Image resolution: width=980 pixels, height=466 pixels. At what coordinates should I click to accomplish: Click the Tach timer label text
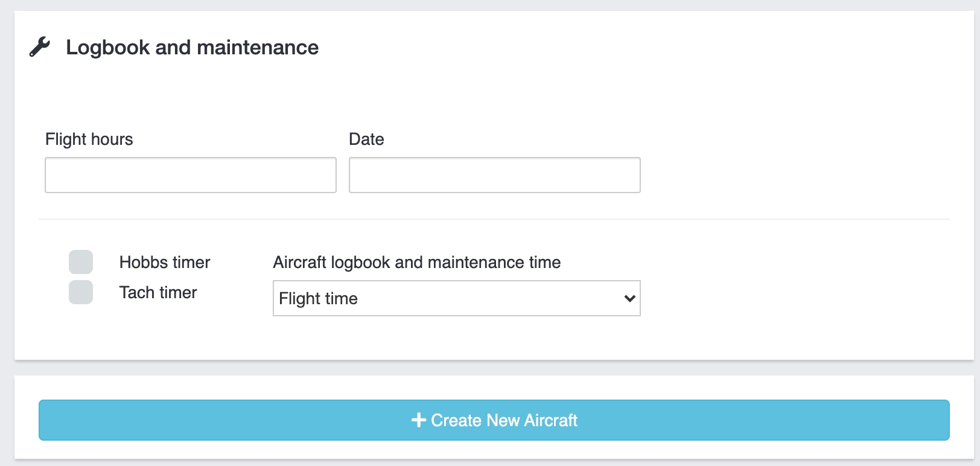coord(158,293)
